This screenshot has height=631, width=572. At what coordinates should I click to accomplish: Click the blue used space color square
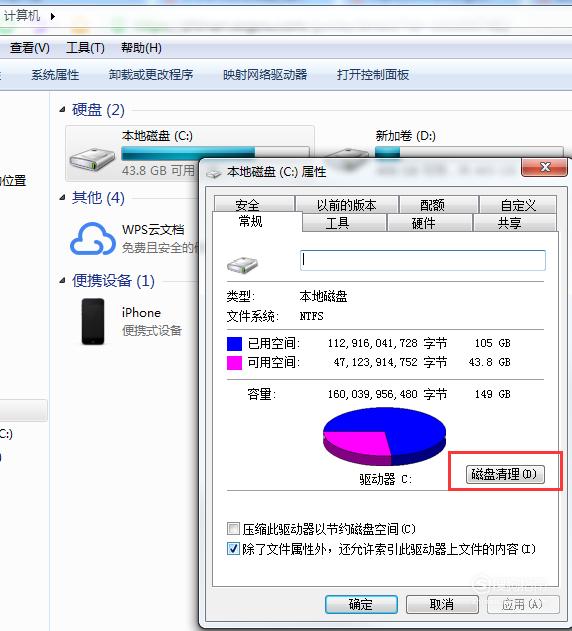(234, 344)
